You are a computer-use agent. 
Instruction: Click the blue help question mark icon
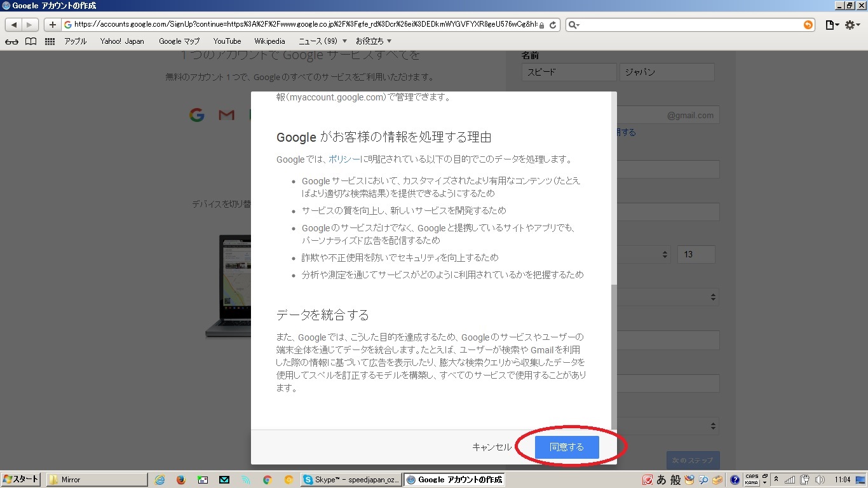pyautogui.click(x=735, y=480)
